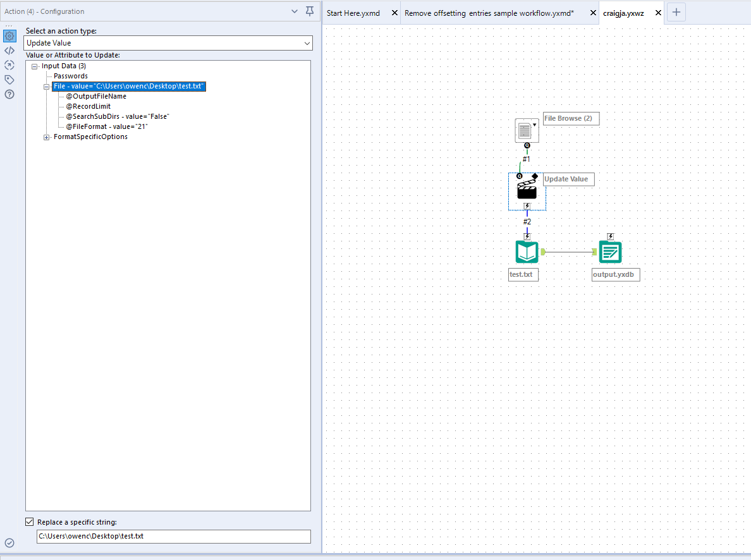The image size is (751, 560).
Task: Uncheck Replace a specific string
Action: (30, 521)
